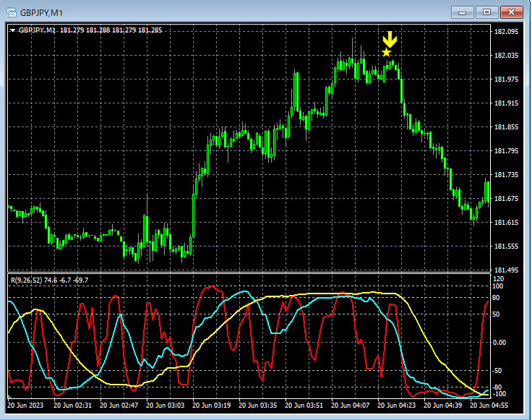Click the GBPJPY,M1 chart window icon
532x420 pixels.
tap(12, 13)
